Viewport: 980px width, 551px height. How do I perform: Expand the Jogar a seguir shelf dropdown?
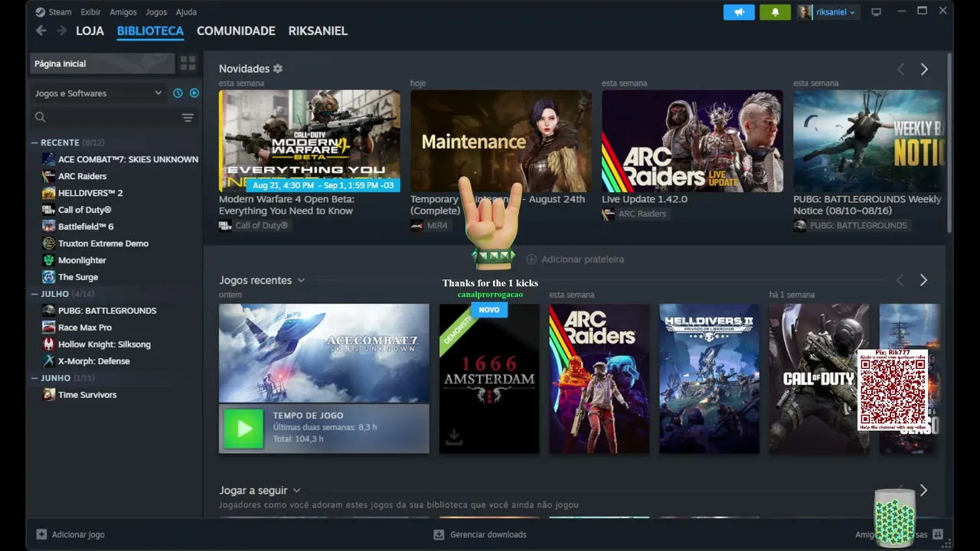pos(296,491)
